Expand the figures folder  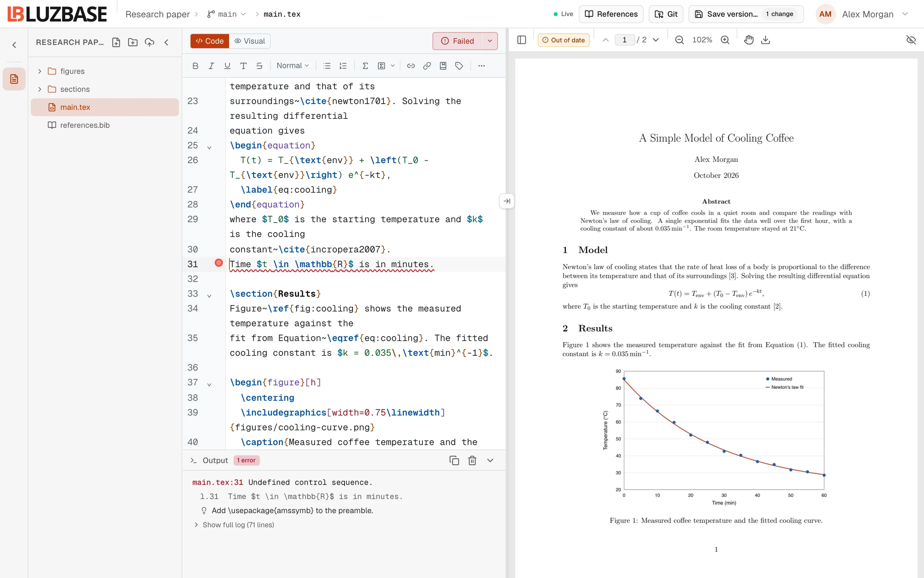(40, 71)
